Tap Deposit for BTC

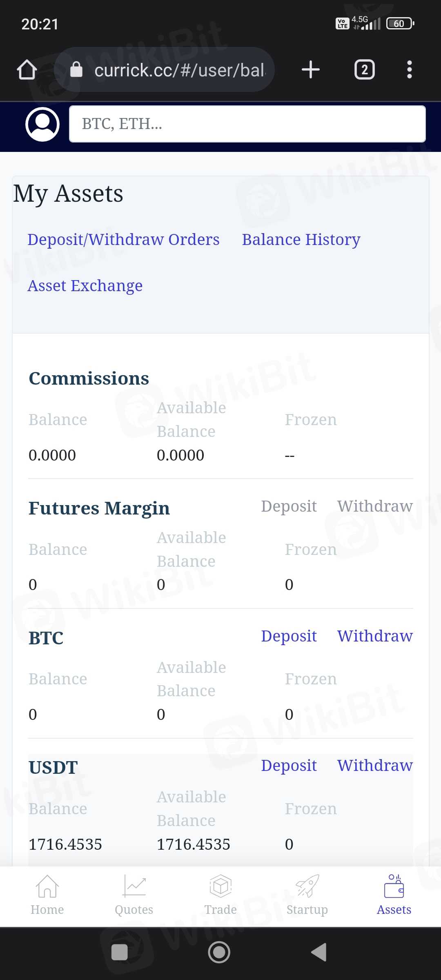[x=289, y=636]
